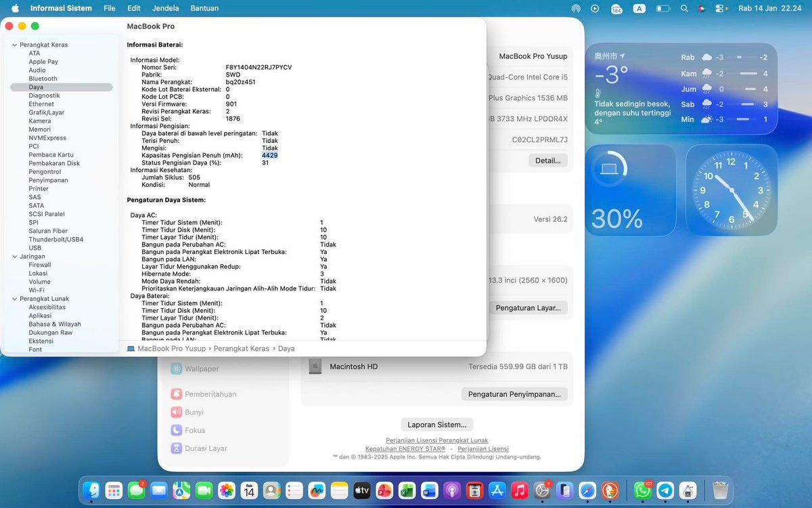Open Wallpaper in System Settings sidebar
This screenshot has height=508, width=812.
pos(195,368)
